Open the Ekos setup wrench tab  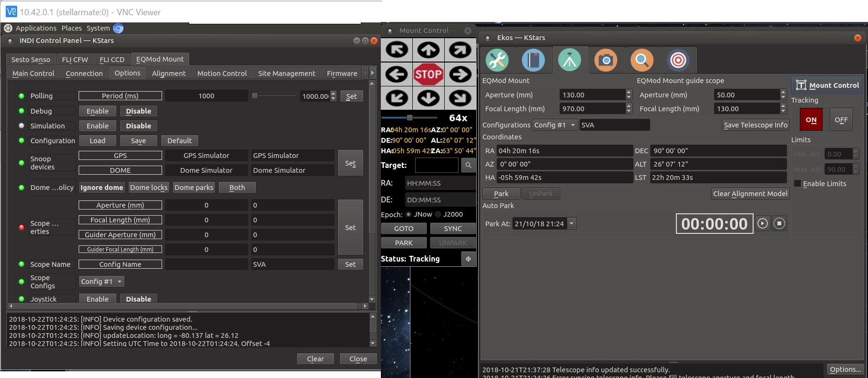pyautogui.click(x=497, y=61)
